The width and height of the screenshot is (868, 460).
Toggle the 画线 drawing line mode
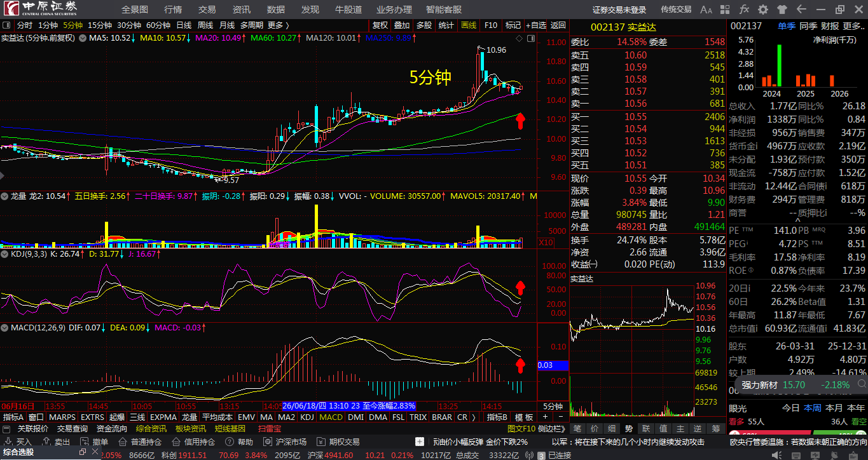click(x=469, y=25)
